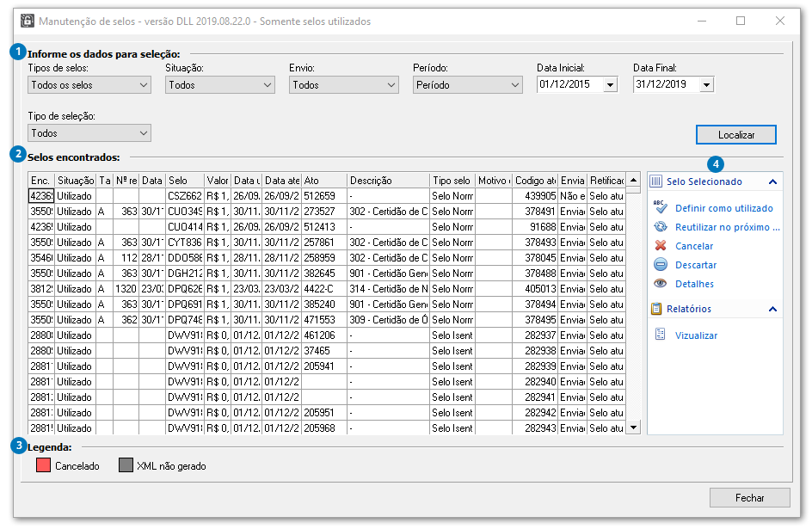Viewport: 812px width, 529px height.
Task: Select the cell with ato 461206
Action: (324, 335)
